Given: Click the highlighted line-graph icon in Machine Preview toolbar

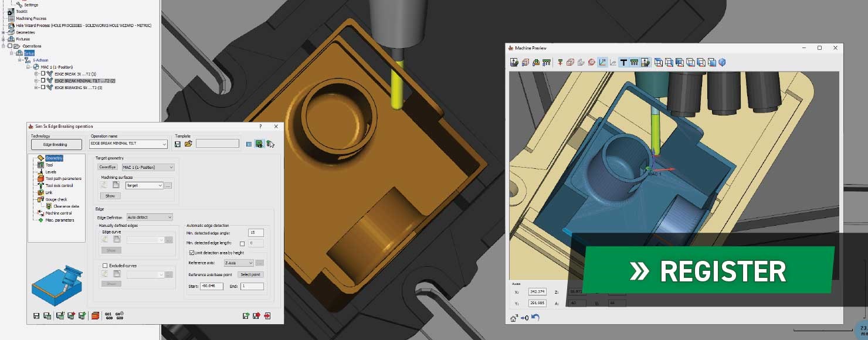Looking at the screenshot, I should [x=602, y=62].
